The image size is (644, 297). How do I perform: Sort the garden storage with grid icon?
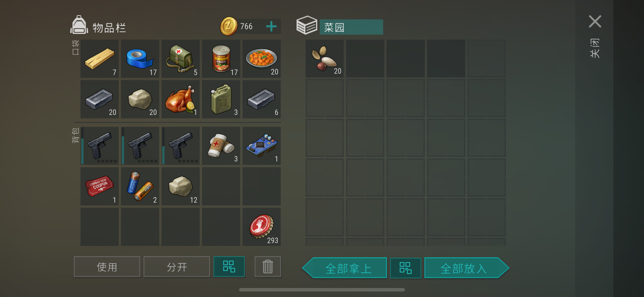[406, 268]
